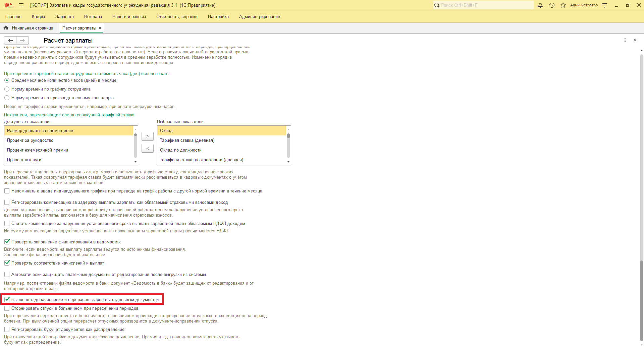
Task: Open the Зарплата menu
Action: (x=64, y=16)
